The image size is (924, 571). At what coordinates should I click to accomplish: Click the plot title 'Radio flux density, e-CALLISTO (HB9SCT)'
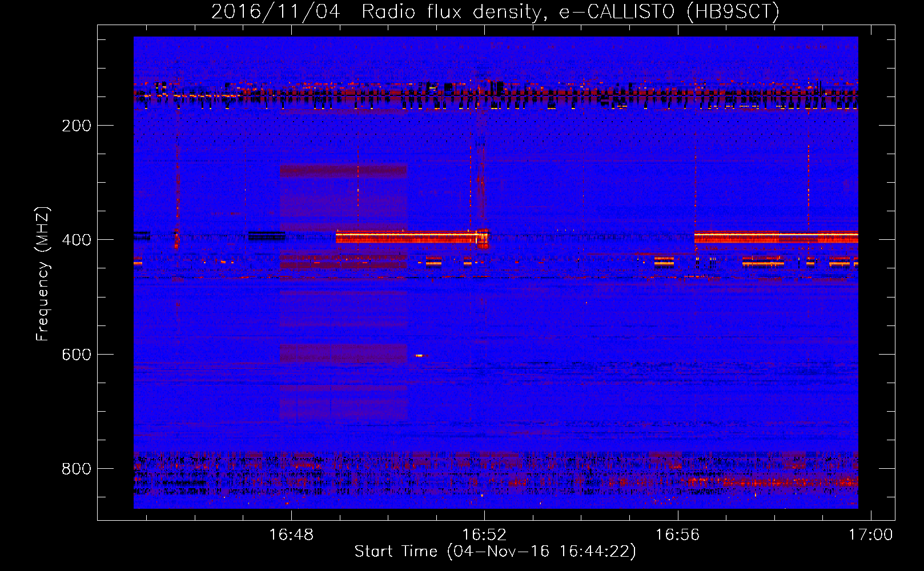point(571,11)
